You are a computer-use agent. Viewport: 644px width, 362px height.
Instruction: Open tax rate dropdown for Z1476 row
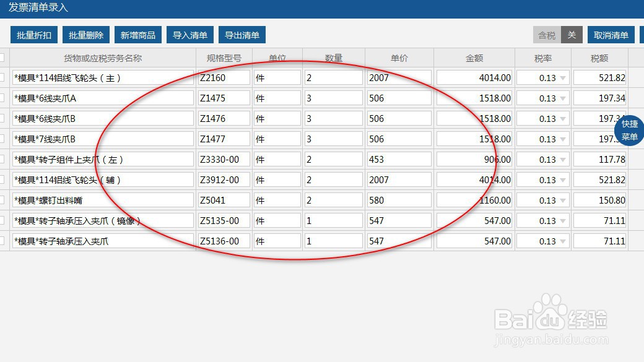(563, 119)
